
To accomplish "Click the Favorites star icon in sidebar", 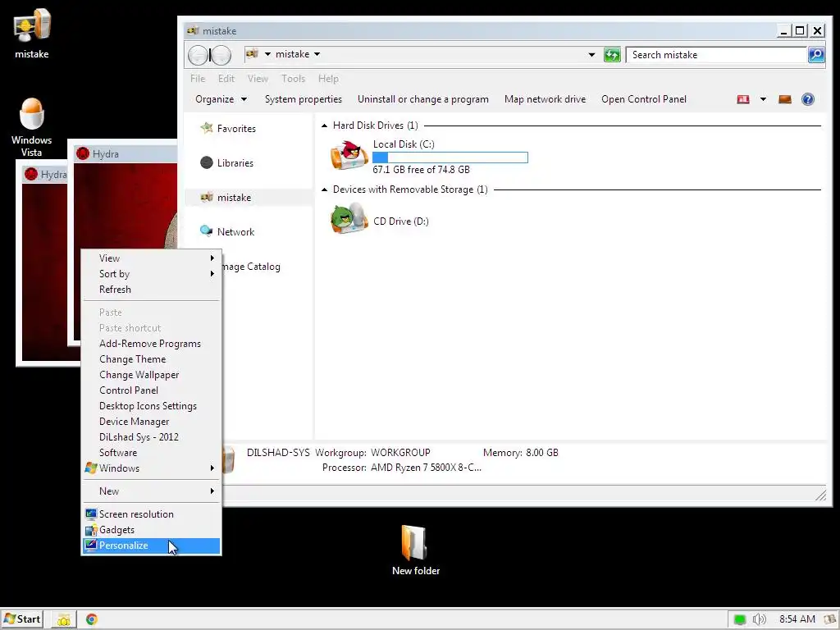I will (206, 128).
